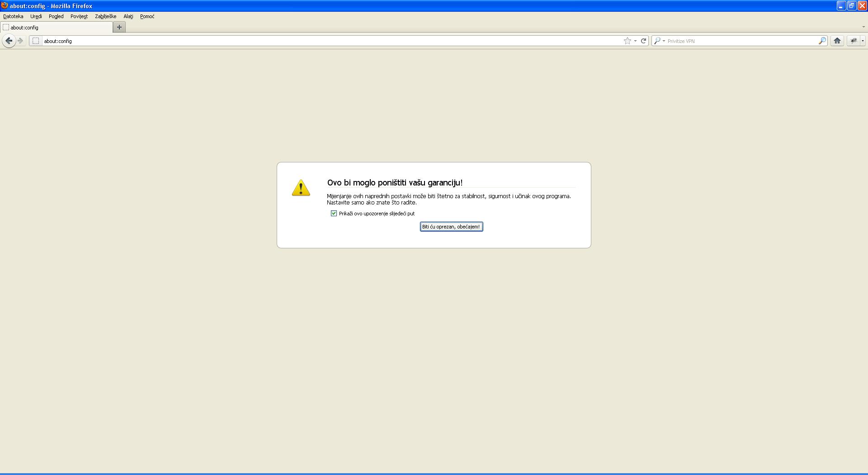Expand the bookmarks button dropdown arrow
868x475 pixels.
coord(863,41)
